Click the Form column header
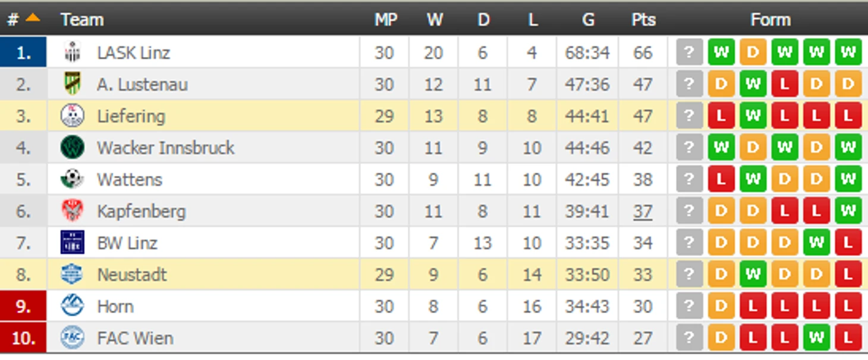The image size is (868, 360). (x=770, y=20)
